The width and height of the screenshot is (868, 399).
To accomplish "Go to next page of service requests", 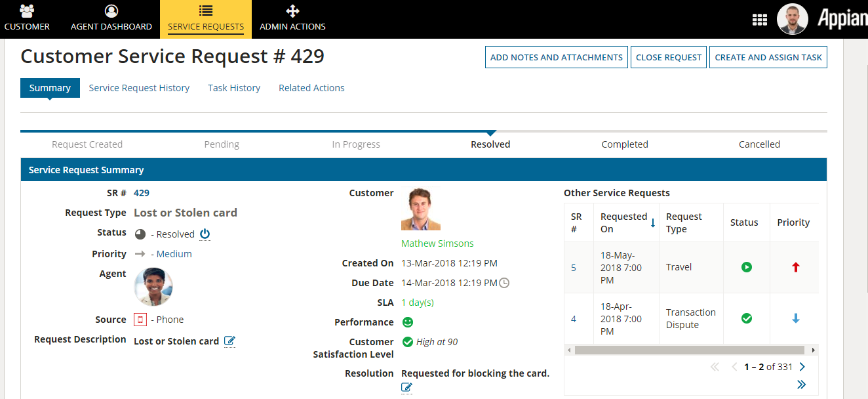I will 802,367.
